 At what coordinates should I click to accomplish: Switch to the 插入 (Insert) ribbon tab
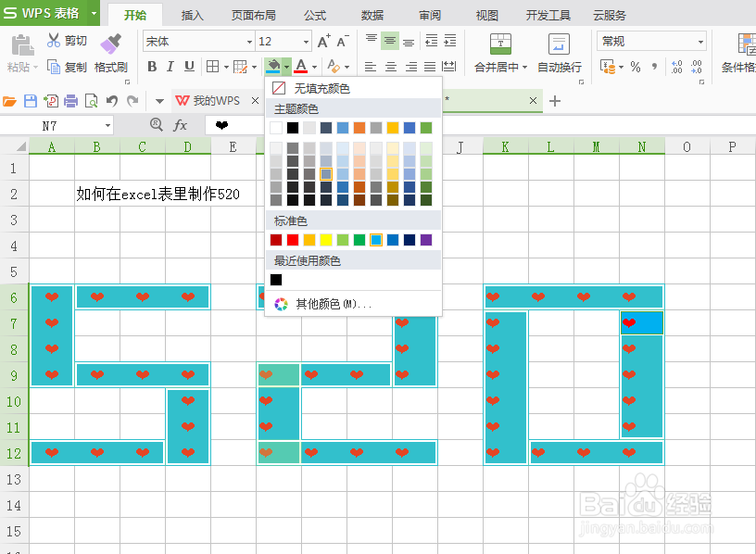coord(192,14)
